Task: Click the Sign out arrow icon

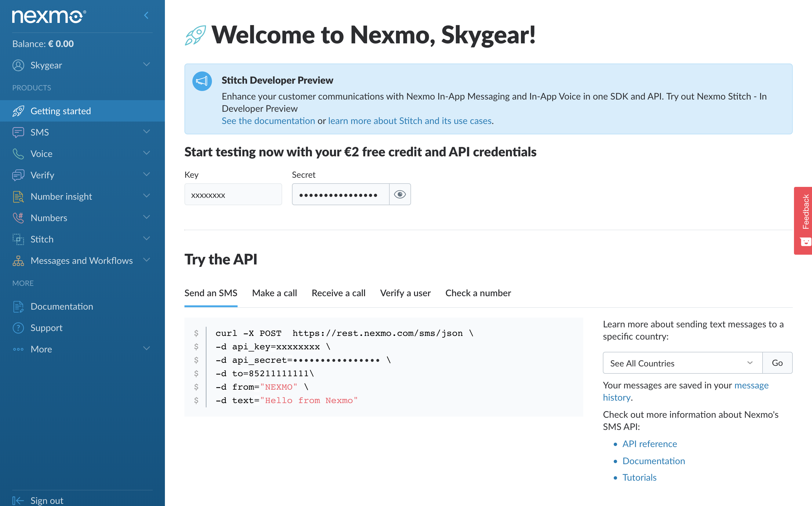Action: coord(18,500)
